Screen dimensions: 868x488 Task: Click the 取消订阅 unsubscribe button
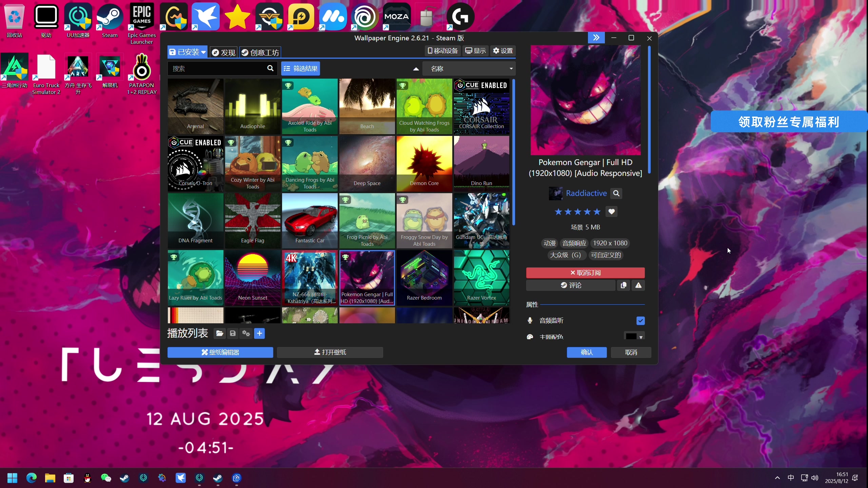(x=585, y=273)
